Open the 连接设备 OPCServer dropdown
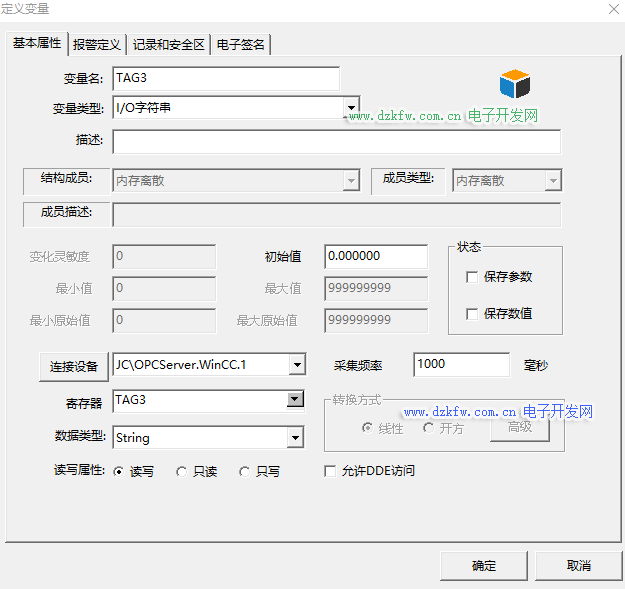Screen dimensions: 625x589 (x=295, y=365)
